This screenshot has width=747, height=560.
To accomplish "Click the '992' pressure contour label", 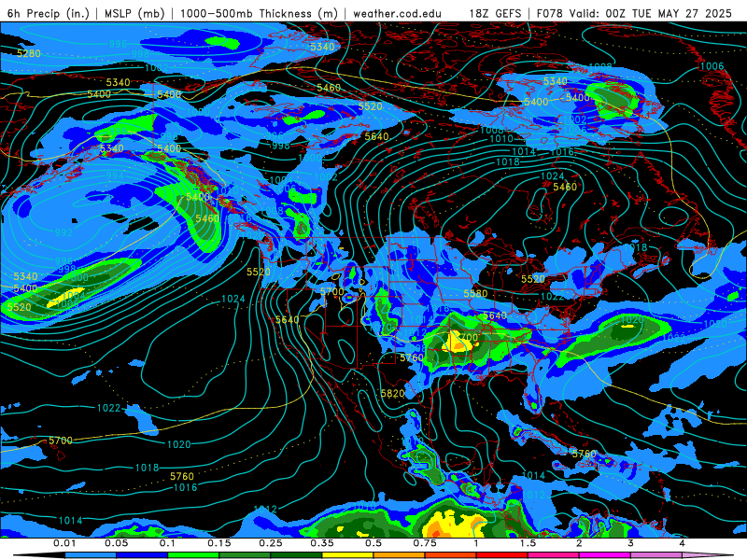I will (x=63, y=232).
